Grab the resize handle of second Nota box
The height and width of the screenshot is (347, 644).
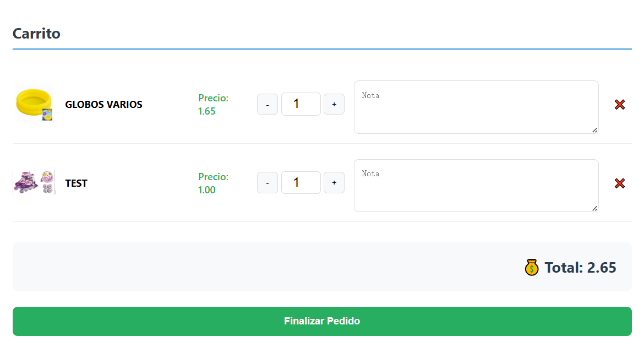click(594, 208)
